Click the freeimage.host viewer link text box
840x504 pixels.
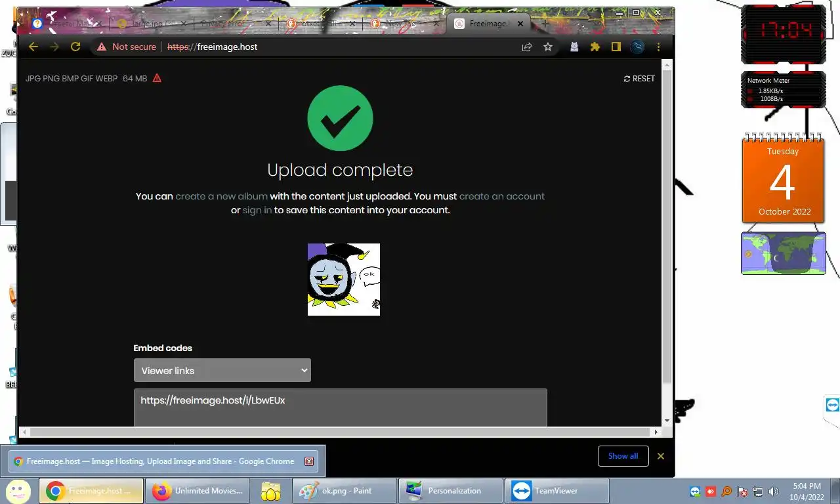click(x=340, y=408)
